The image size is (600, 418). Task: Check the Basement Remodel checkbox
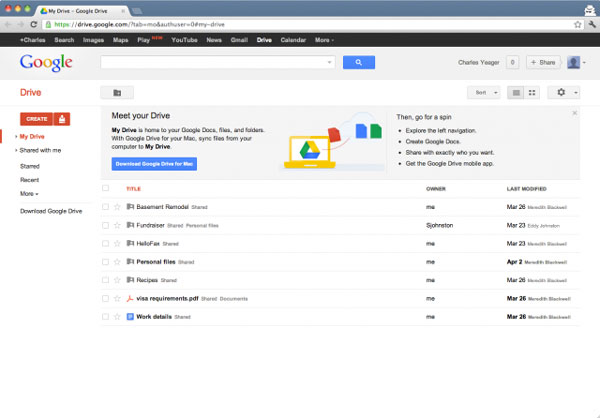[x=105, y=207]
